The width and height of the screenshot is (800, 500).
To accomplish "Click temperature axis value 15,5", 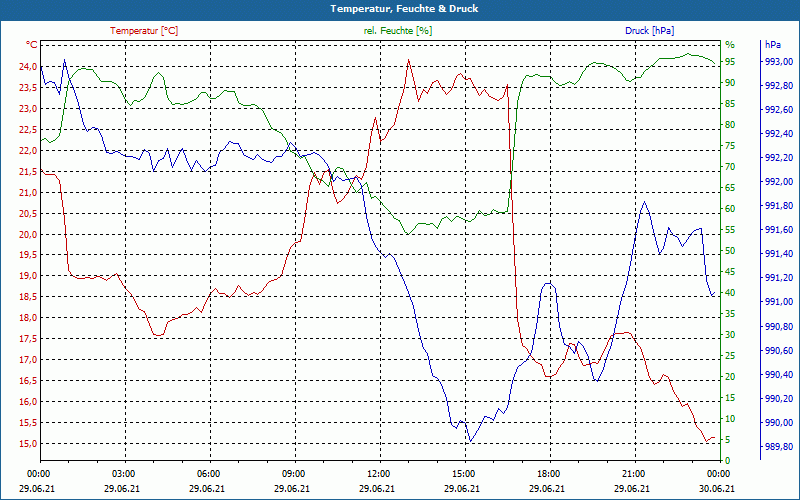I will (x=28, y=422).
